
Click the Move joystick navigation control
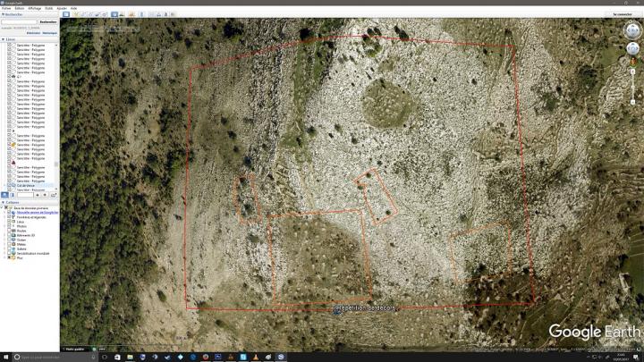point(632,49)
